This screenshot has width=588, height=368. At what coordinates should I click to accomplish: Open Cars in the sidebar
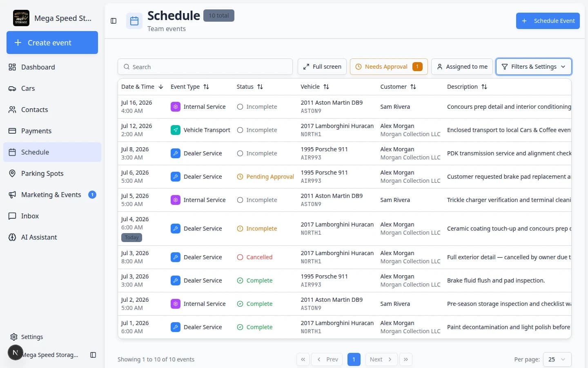point(52,88)
